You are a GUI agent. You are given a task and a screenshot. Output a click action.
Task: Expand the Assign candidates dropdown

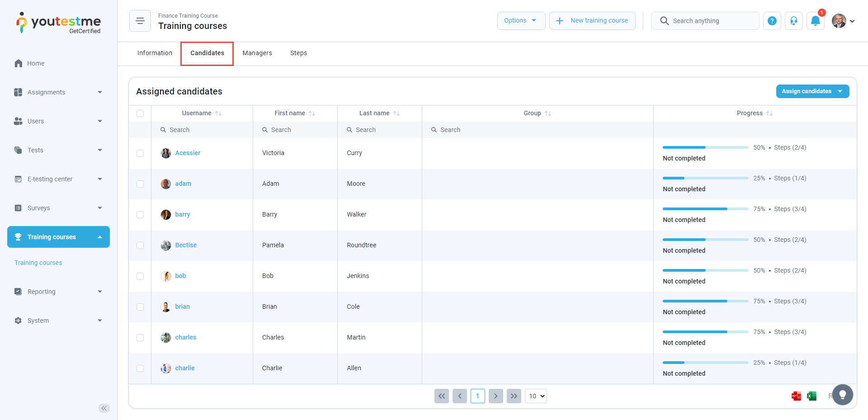(x=812, y=91)
